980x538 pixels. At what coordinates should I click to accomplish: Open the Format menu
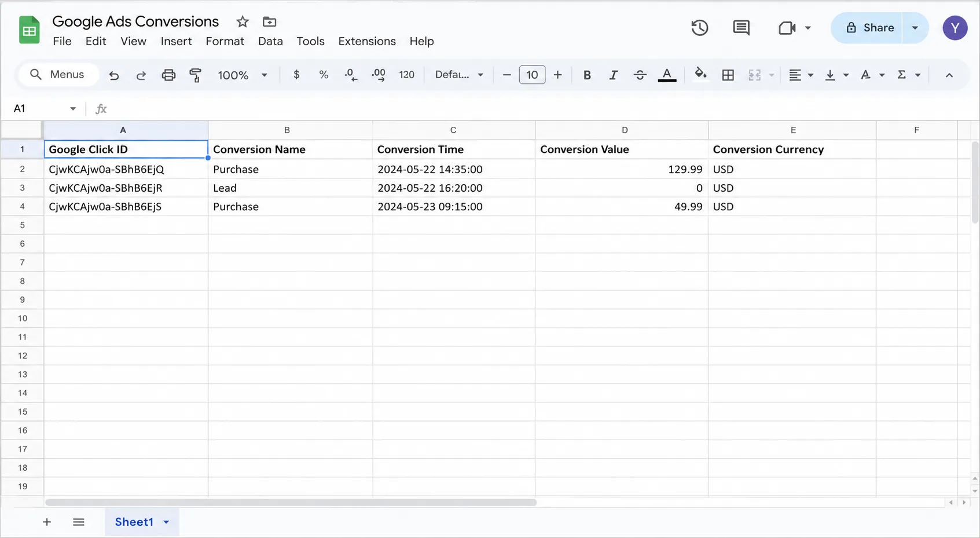225,41
